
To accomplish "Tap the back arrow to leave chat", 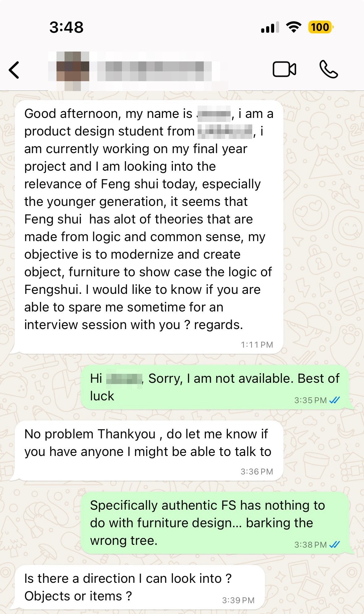I will coord(14,70).
